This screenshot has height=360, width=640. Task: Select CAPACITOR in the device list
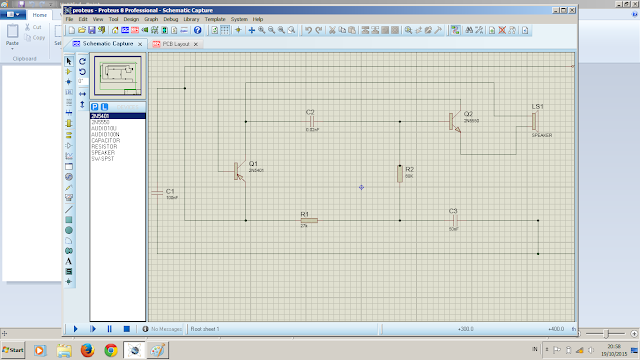(x=106, y=140)
